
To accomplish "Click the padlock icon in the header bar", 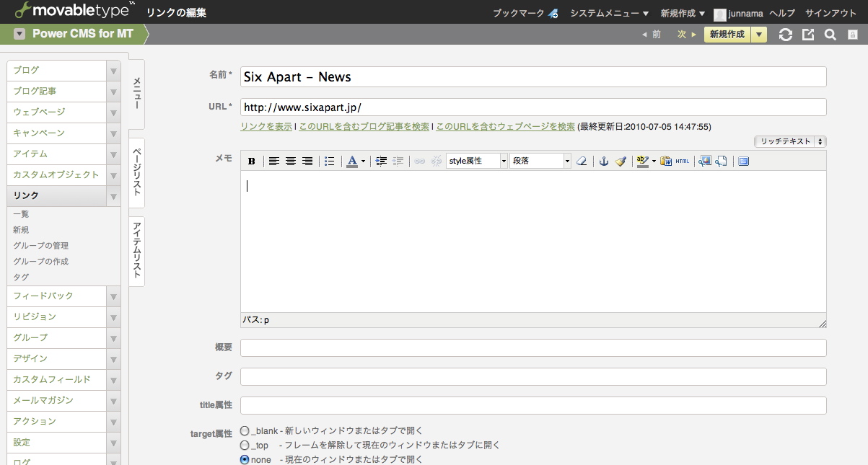I will tap(852, 35).
